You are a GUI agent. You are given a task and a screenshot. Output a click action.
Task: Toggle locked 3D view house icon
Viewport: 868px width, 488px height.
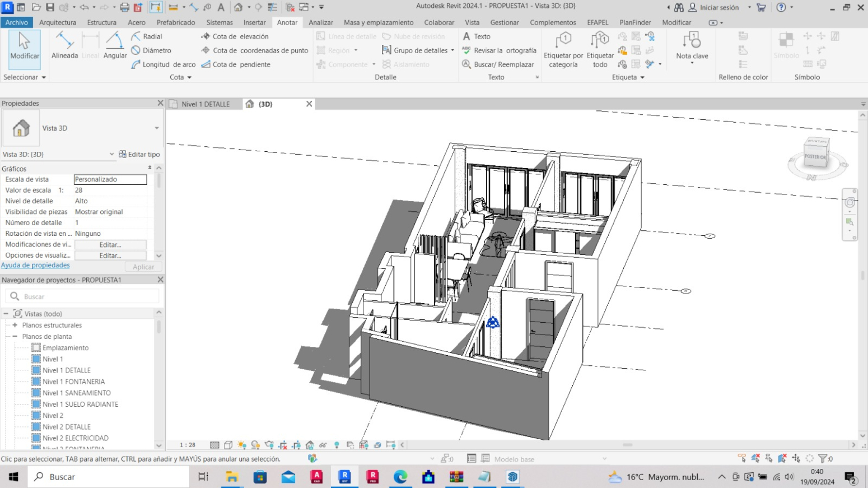tap(310, 445)
